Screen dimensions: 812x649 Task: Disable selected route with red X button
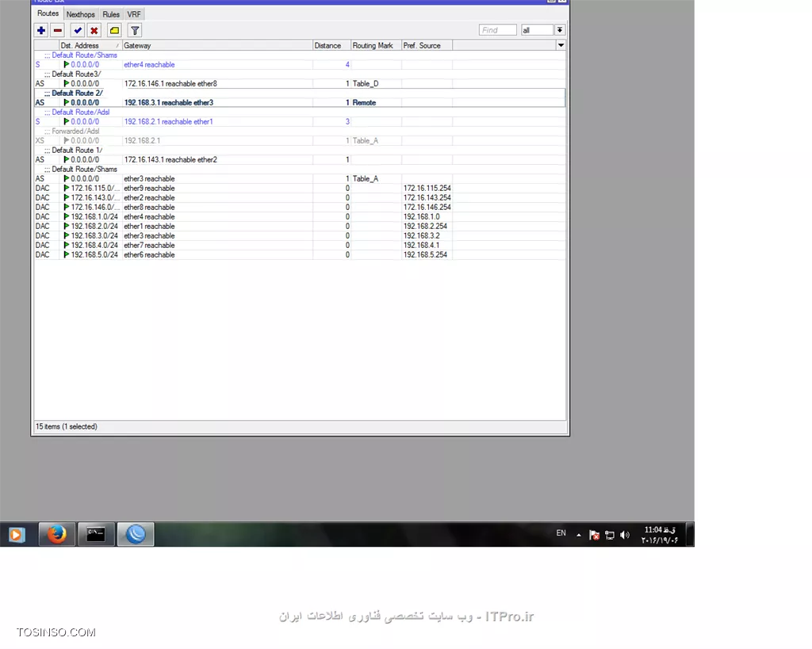pos(94,31)
